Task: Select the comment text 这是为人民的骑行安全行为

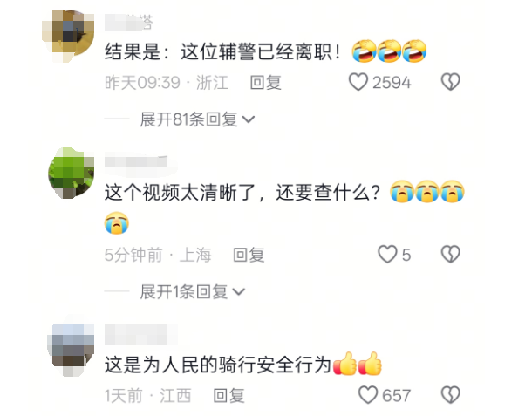Action: click(218, 365)
